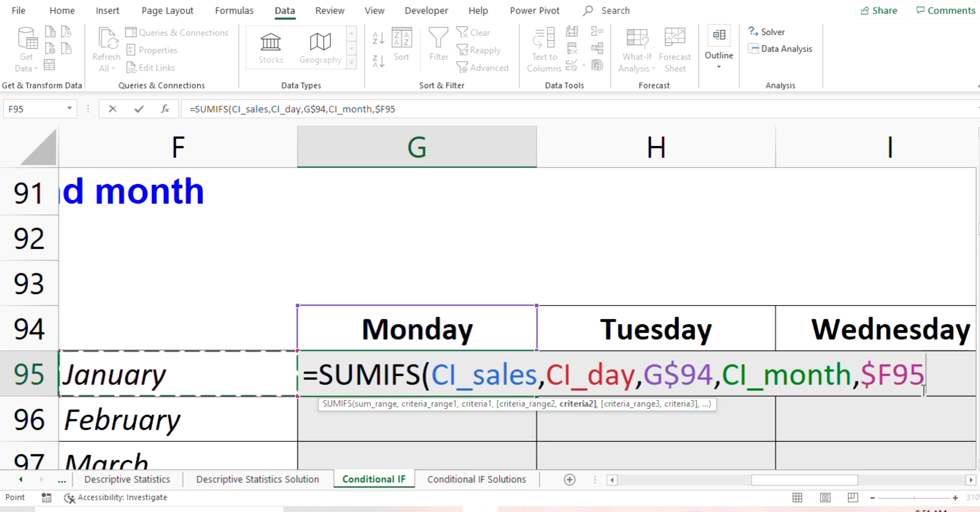Click Accessibility Investigate status icon

(69, 498)
